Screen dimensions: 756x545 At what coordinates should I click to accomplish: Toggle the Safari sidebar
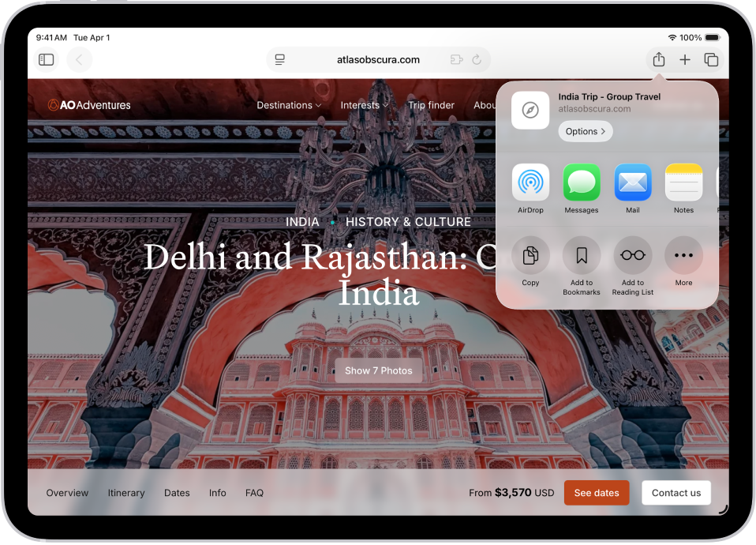[46, 59]
